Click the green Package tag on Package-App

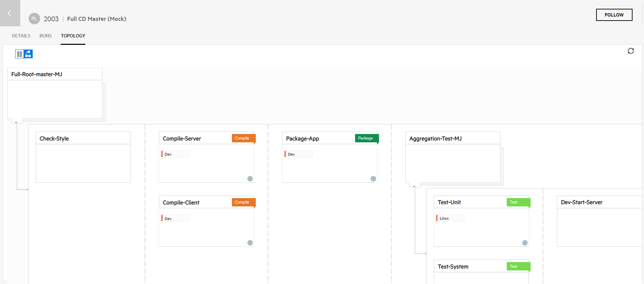(x=366, y=138)
